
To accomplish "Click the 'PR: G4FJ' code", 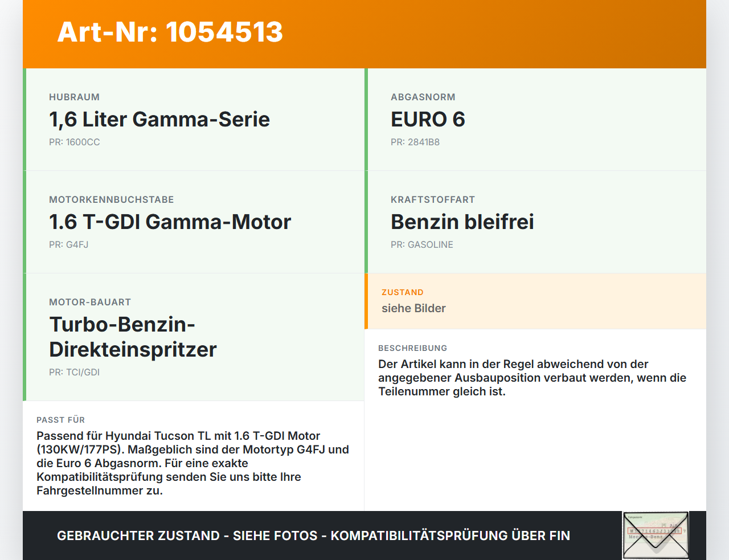I will point(69,245).
